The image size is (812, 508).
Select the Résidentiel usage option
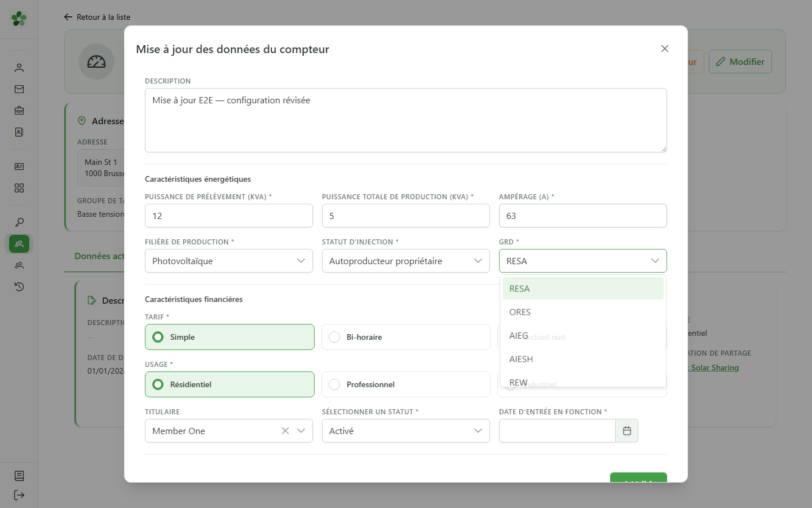click(x=230, y=384)
